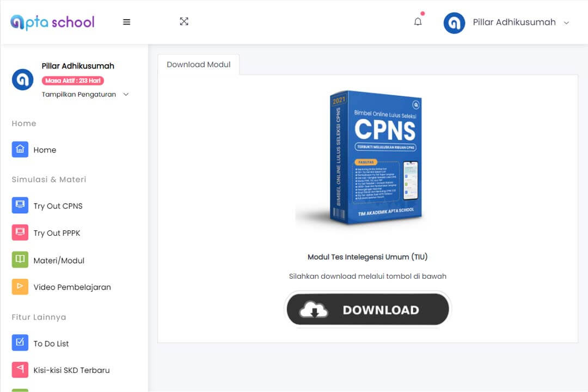Click the Simulasi & Materi section heading
The image size is (588, 392).
(49, 179)
